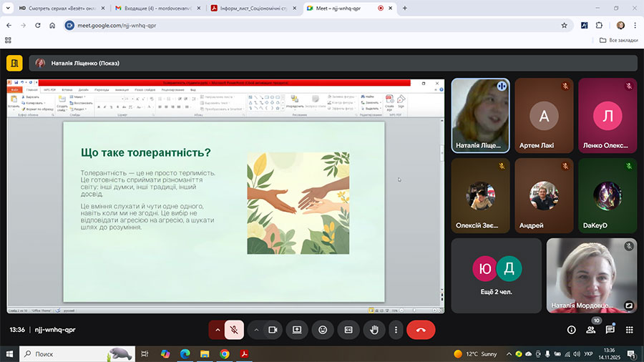Turn on closed captions
The image size is (644, 362).
click(x=348, y=330)
